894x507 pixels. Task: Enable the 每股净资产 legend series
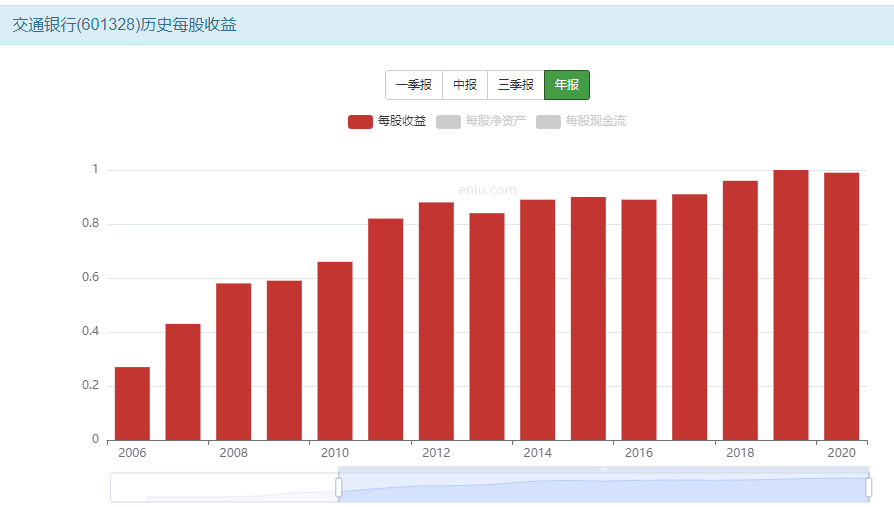pos(481,121)
